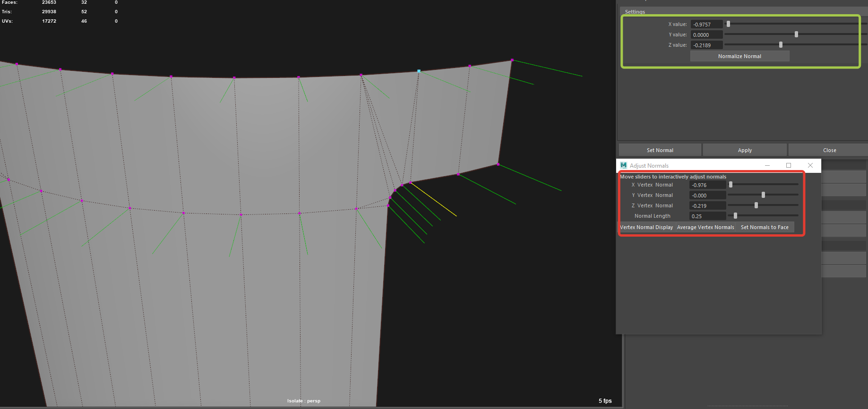The image size is (868, 409).
Task: Close the Adjust Normals window
Action: [x=810, y=165]
